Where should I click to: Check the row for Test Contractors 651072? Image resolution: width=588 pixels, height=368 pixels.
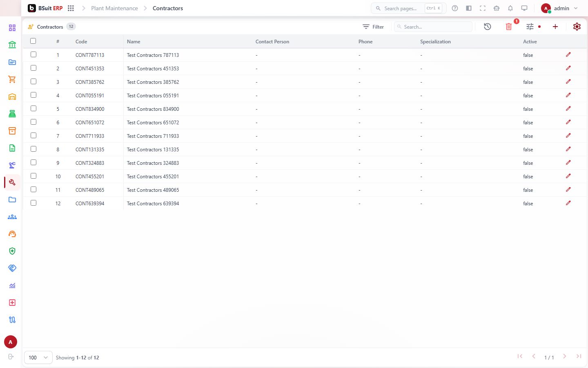coord(33,122)
